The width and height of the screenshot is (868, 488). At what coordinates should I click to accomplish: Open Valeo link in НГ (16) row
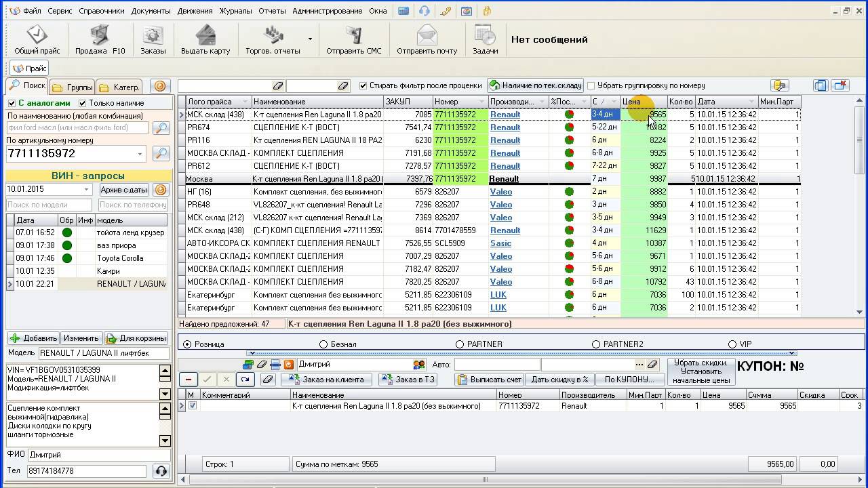[500, 192]
